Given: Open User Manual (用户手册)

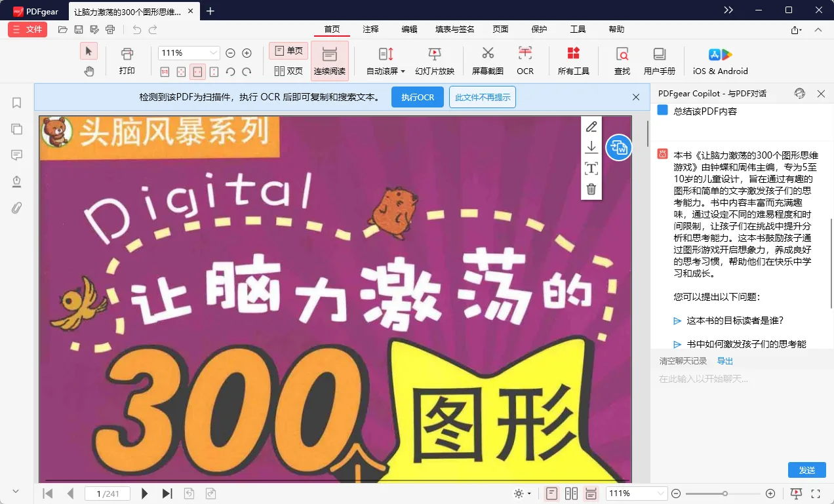Looking at the screenshot, I should [x=660, y=62].
